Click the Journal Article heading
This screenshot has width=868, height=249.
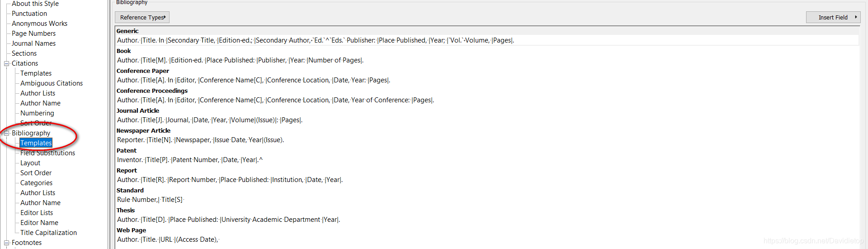tap(138, 110)
